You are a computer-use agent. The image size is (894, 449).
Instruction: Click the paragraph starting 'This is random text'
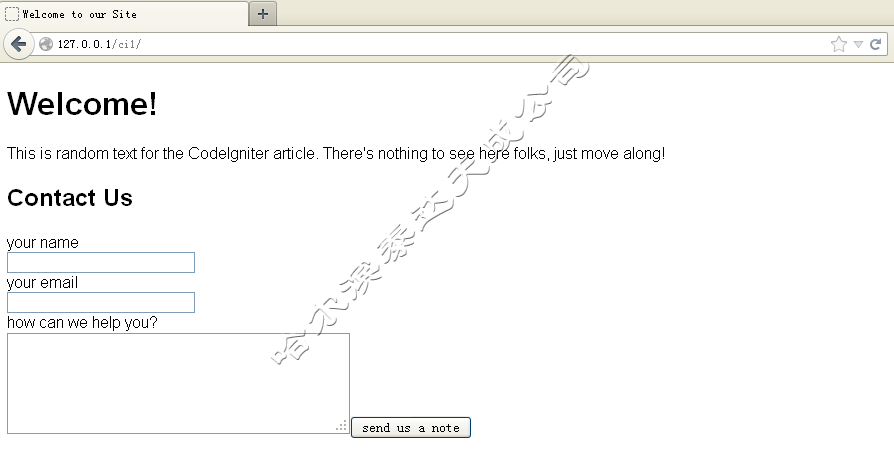(x=336, y=154)
